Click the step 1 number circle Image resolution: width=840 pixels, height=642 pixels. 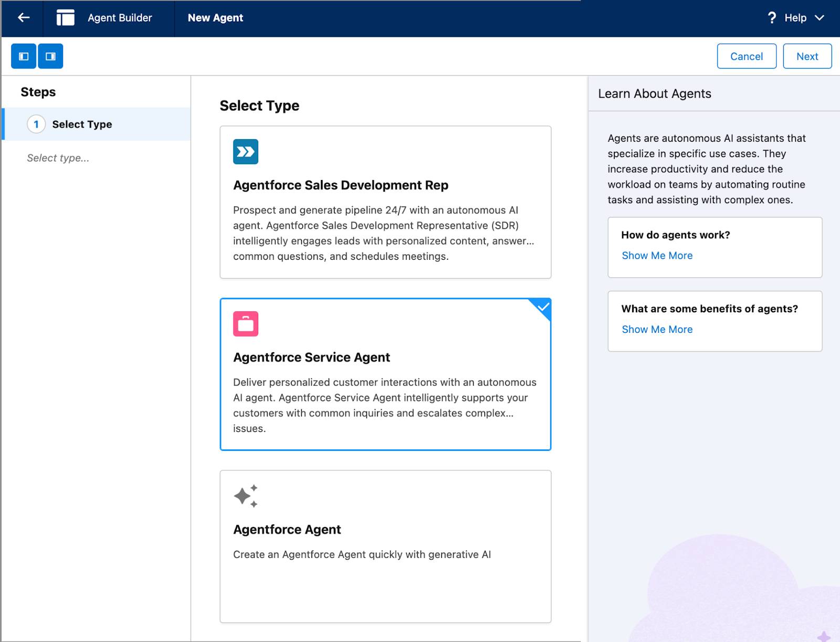click(36, 124)
